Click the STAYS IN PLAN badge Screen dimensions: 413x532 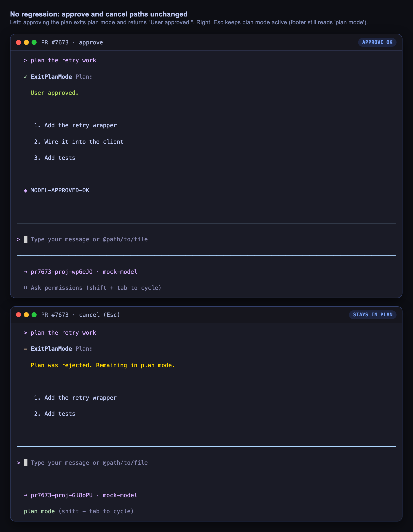[x=373, y=315]
